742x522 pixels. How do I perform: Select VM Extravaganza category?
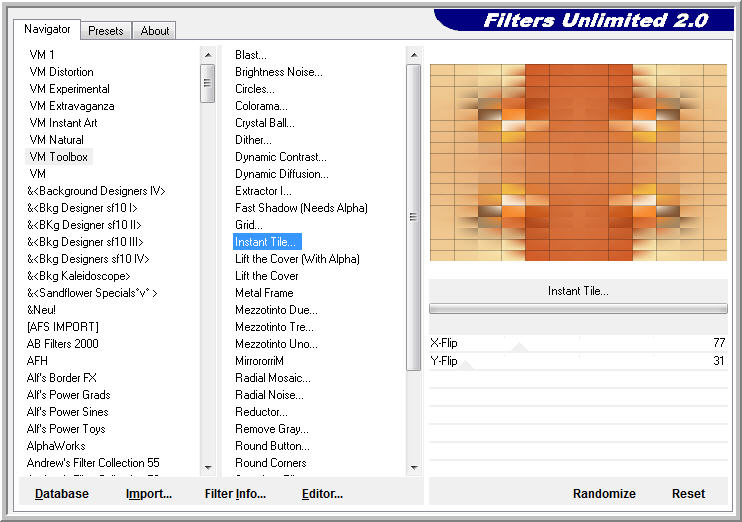coord(72,106)
